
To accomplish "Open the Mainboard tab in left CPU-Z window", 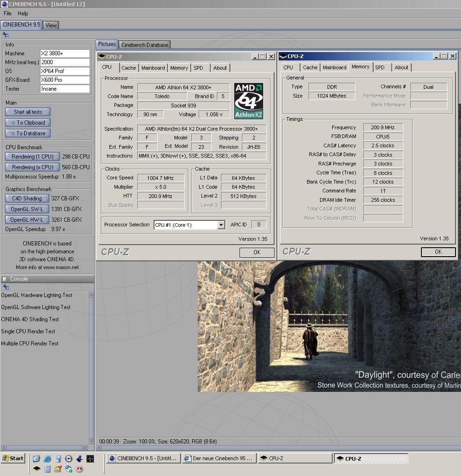I will click(153, 68).
